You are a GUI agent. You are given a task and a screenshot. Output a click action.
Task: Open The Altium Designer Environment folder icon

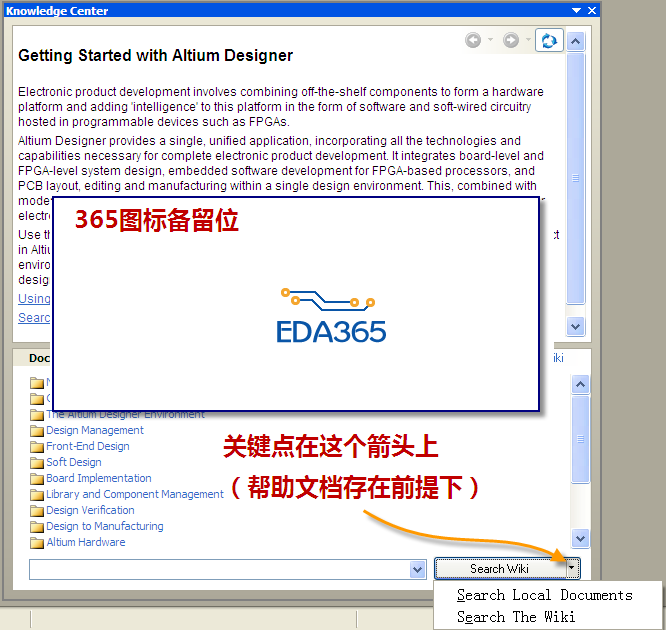(x=37, y=415)
